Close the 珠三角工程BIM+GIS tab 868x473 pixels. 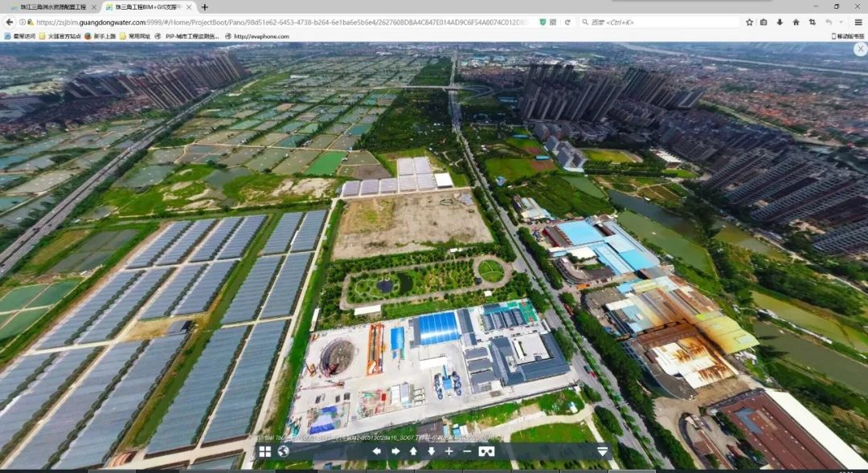[190, 7]
